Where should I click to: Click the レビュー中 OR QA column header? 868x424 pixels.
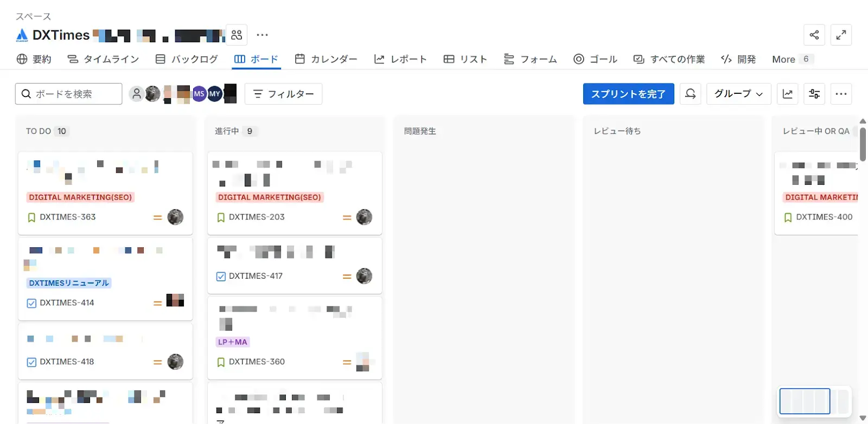(x=816, y=131)
